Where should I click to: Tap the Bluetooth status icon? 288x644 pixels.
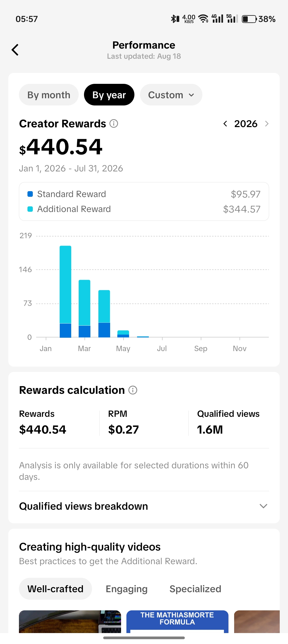pos(175,19)
